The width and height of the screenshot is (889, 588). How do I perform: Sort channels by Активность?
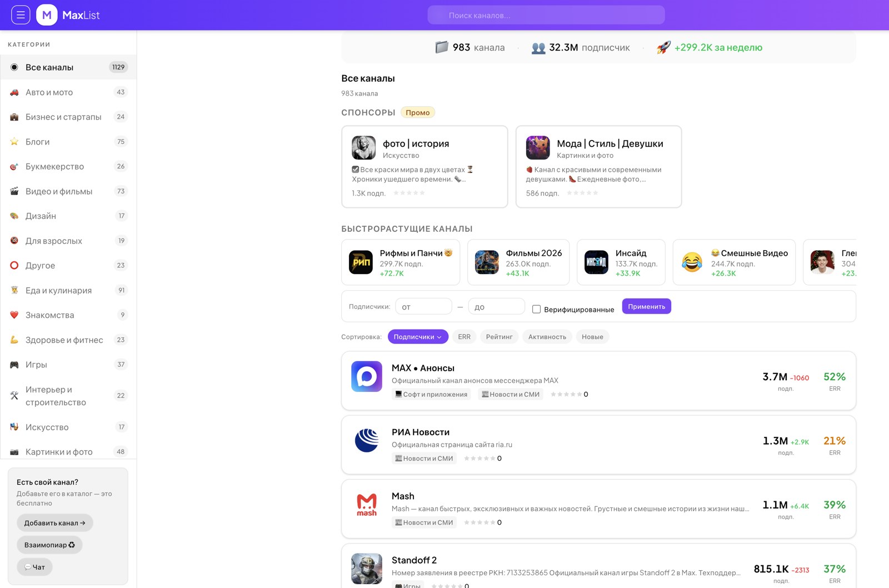(547, 337)
